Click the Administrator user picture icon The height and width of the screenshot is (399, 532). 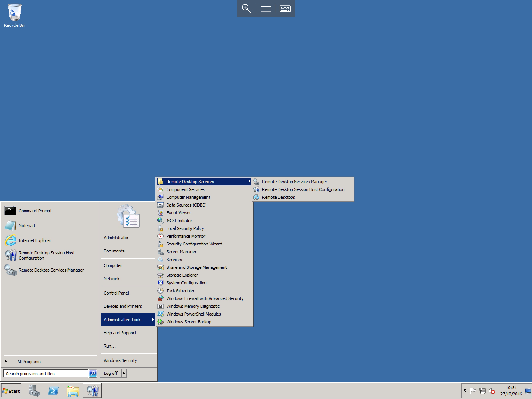[x=129, y=216]
